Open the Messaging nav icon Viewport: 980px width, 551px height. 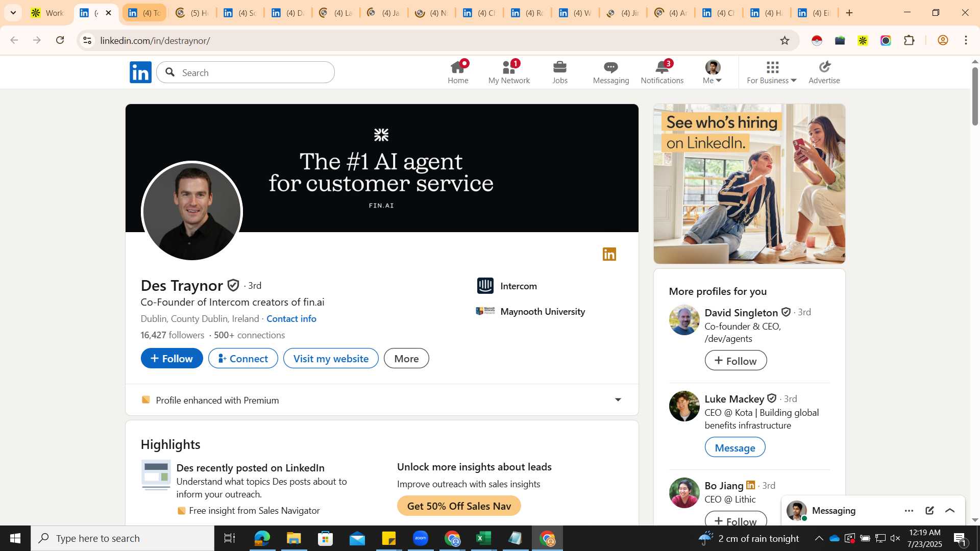tap(611, 72)
